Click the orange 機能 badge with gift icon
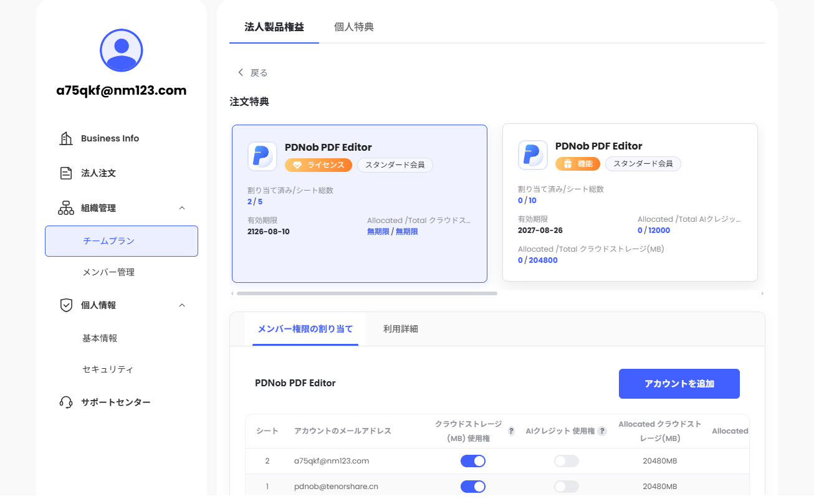 click(x=578, y=164)
